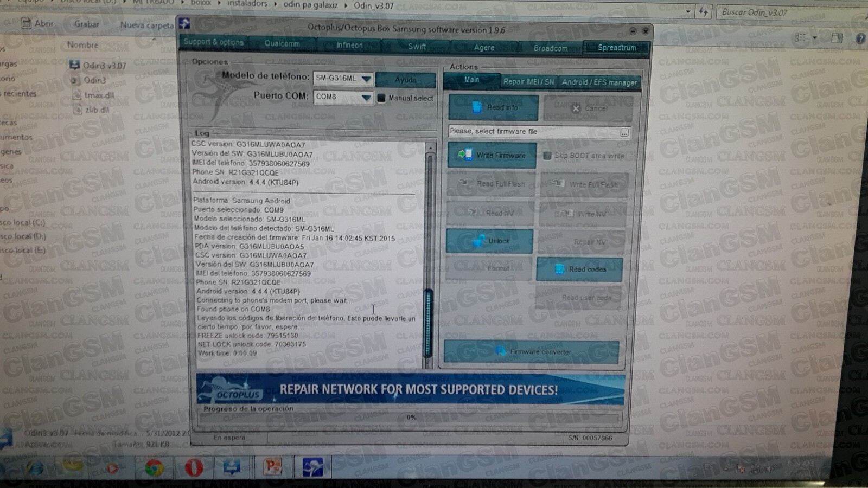Click the Cancel button X icon
Image resolution: width=868 pixels, height=488 pixels.
tap(576, 108)
